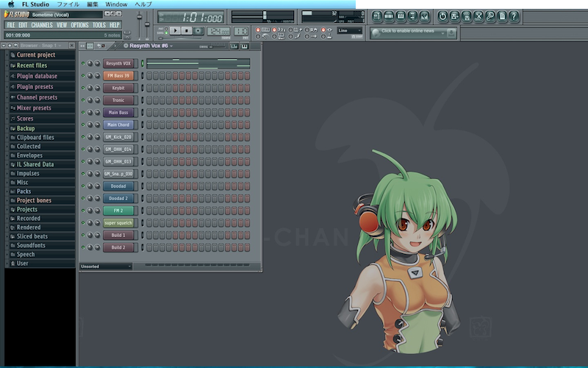Select the Build 1 channel button
This screenshot has width=588, height=368.
click(118, 235)
